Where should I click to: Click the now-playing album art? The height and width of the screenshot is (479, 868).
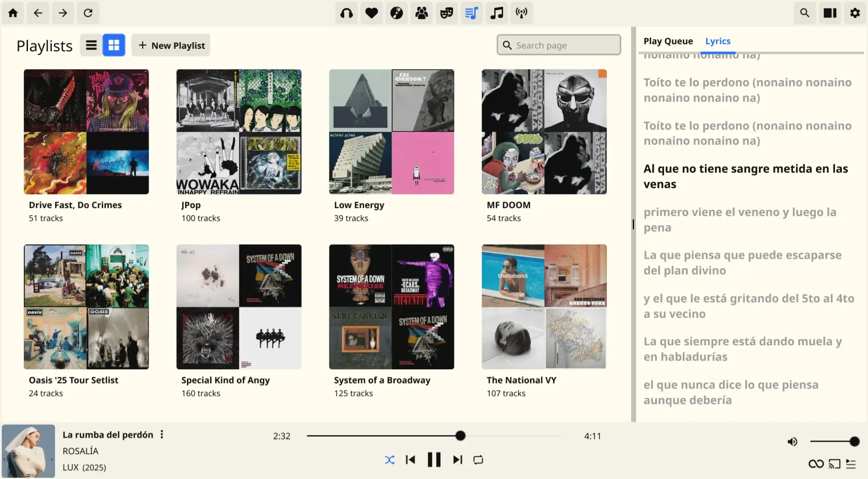coord(28,451)
